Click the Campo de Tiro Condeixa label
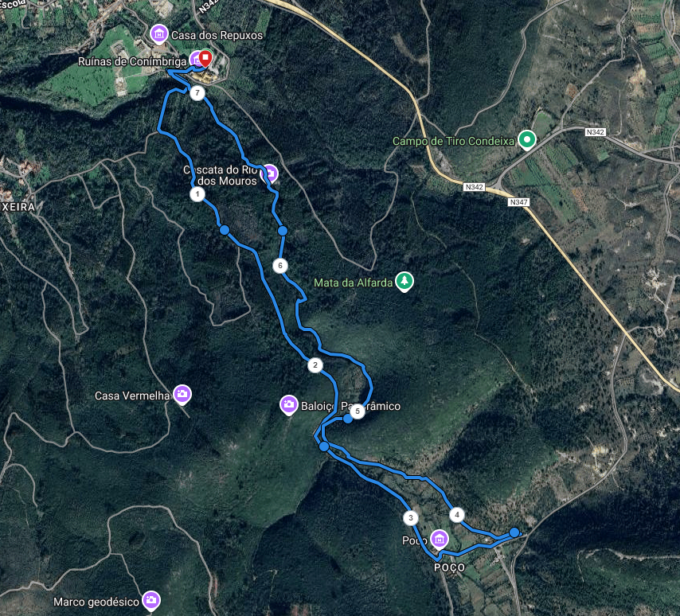680x616 pixels. 453,141
